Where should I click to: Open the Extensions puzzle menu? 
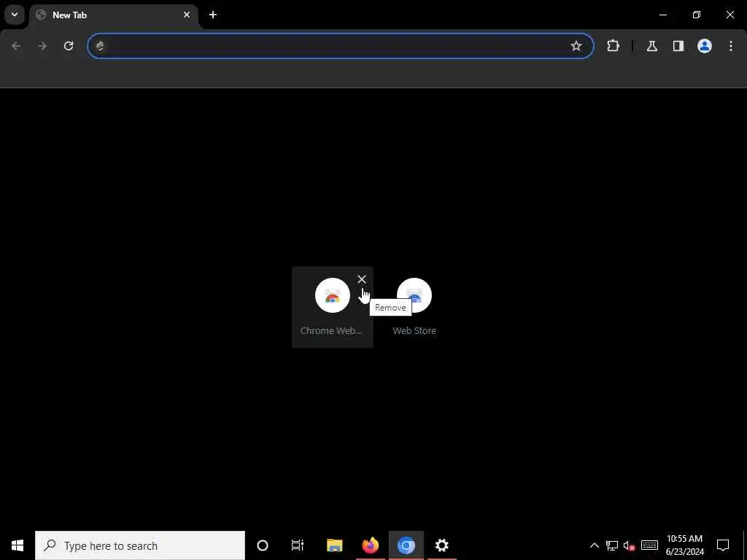click(613, 46)
